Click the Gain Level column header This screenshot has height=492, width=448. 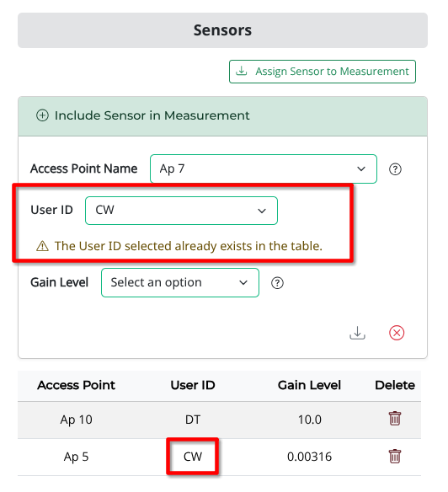point(309,385)
